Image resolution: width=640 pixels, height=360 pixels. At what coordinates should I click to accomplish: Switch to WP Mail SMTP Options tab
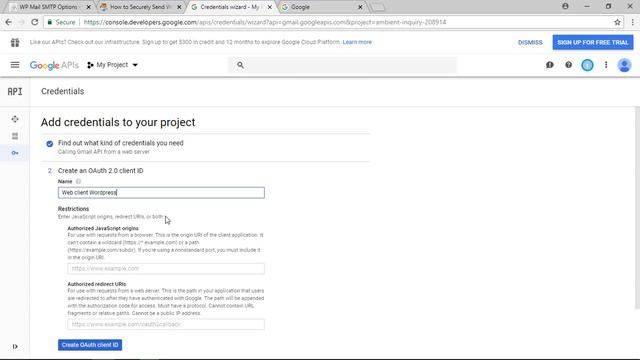coord(49,7)
